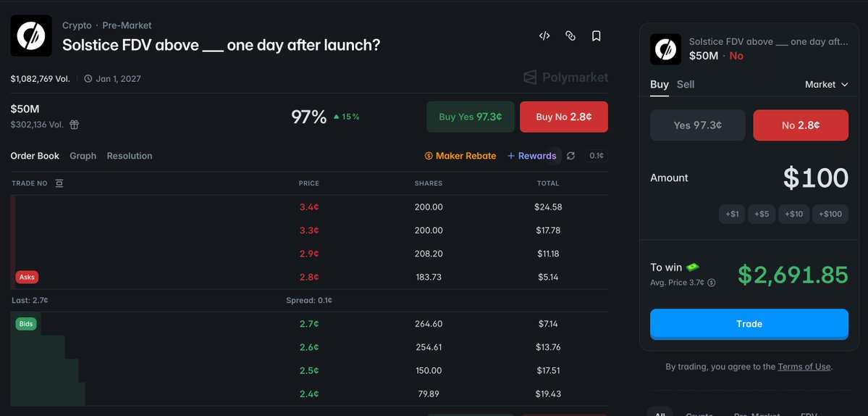
Task: Select the Yes 97.3¢ outcome
Action: [697, 125]
